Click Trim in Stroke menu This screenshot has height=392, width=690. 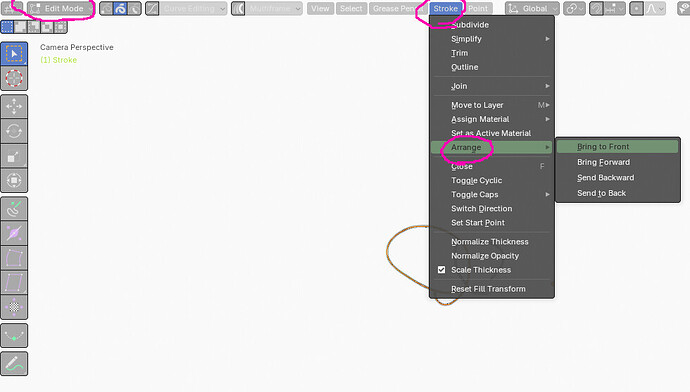tap(492, 53)
